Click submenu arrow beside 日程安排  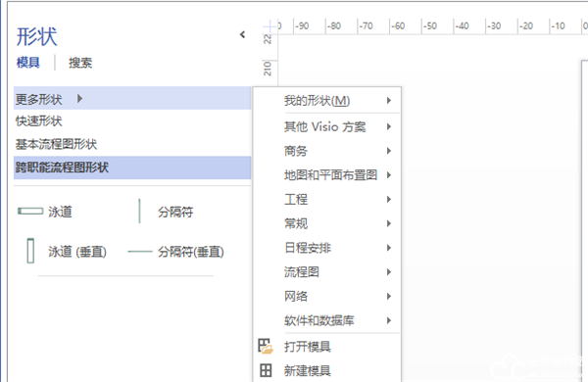coord(389,248)
